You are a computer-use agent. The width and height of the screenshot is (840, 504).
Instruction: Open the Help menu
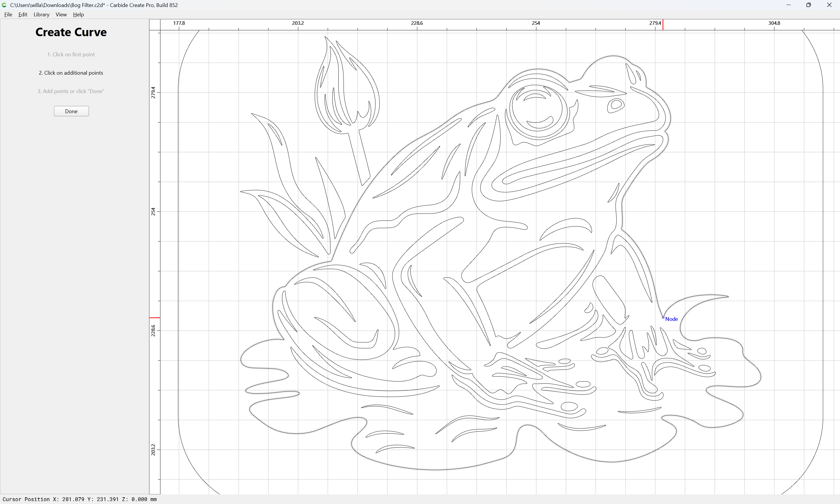coord(78,15)
